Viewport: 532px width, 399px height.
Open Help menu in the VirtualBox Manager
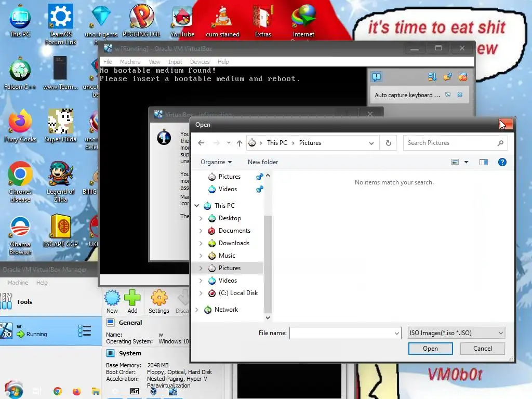(42, 283)
